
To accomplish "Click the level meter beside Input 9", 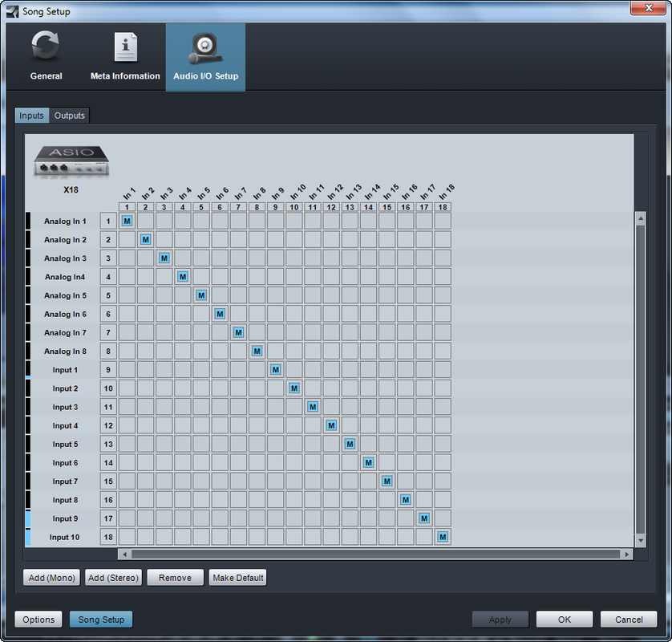I will point(28,518).
